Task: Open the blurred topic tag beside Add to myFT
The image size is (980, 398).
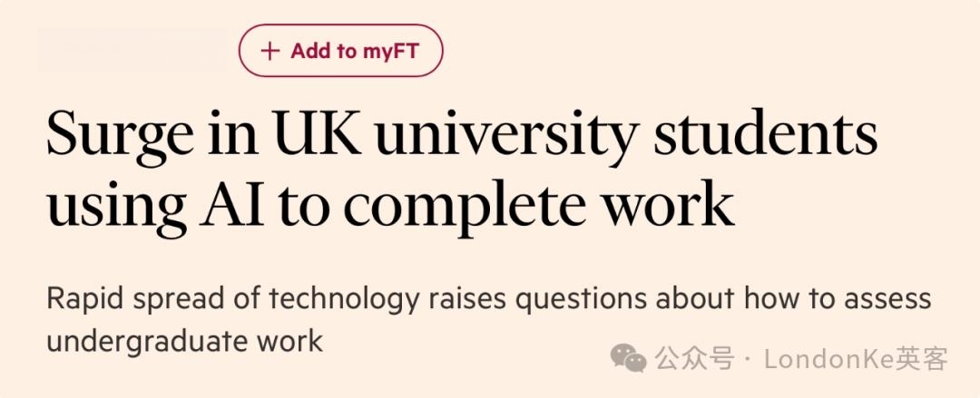Action: click(x=132, y=50)
